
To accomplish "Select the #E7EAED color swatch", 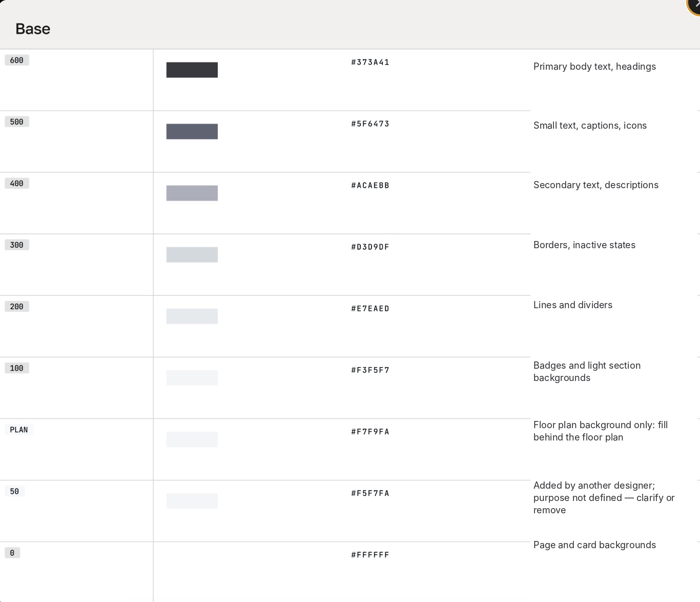I will (x=192, y=316).
